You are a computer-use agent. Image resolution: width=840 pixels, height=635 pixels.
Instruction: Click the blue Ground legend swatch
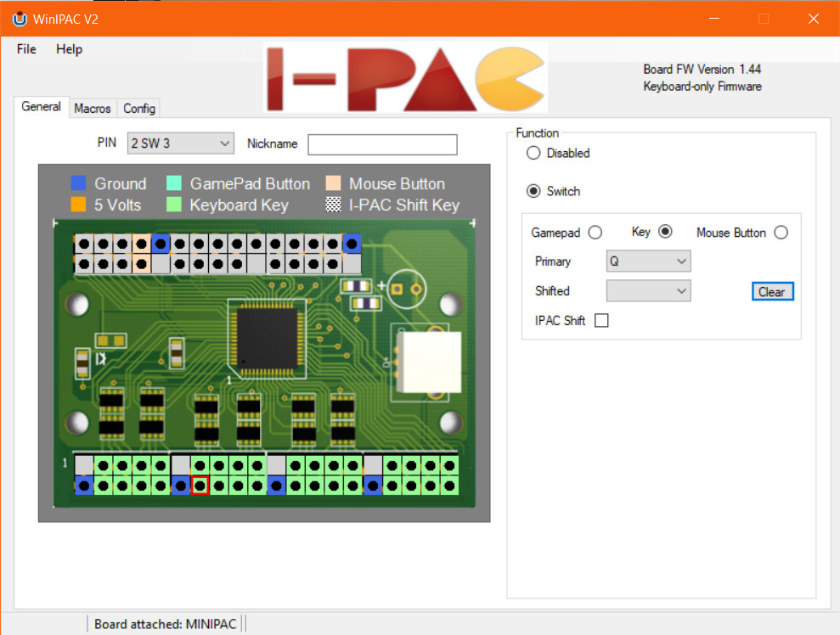click(x=79, y=183)
